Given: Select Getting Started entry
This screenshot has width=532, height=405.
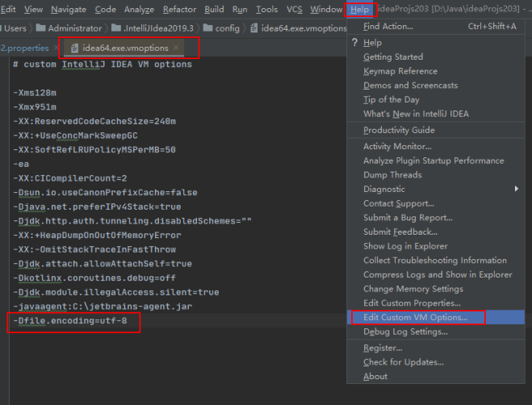Looking at the screenshot, I should coord(436,56).
